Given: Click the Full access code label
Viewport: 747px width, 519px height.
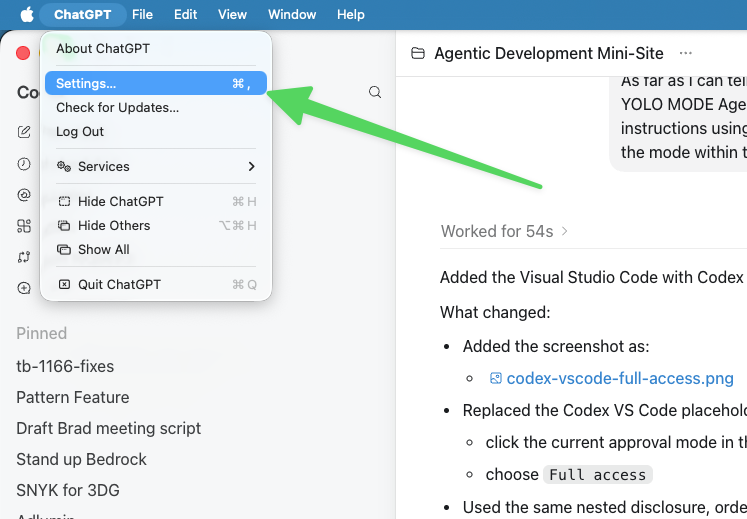Looking at the screenshot, I should (597, 475).
